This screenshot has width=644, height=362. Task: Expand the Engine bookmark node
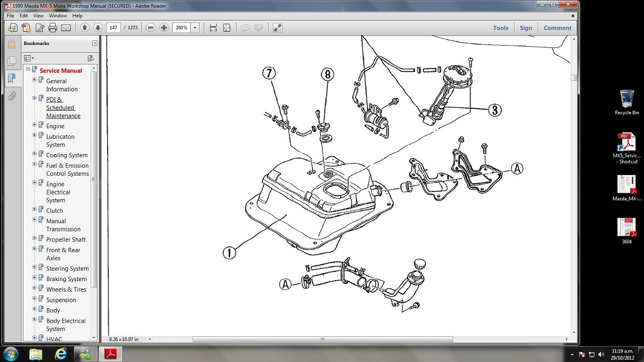coord(35,125)
